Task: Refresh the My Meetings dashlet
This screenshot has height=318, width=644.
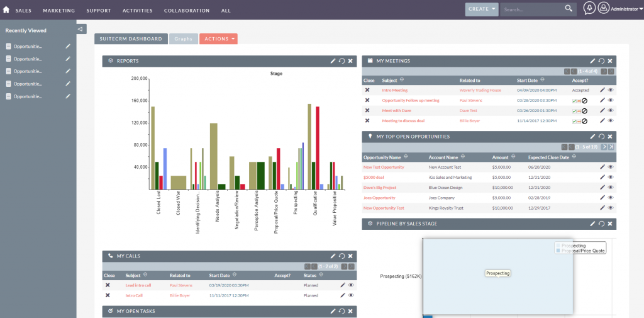Action: pyautogui.click(x=601, y=61)
